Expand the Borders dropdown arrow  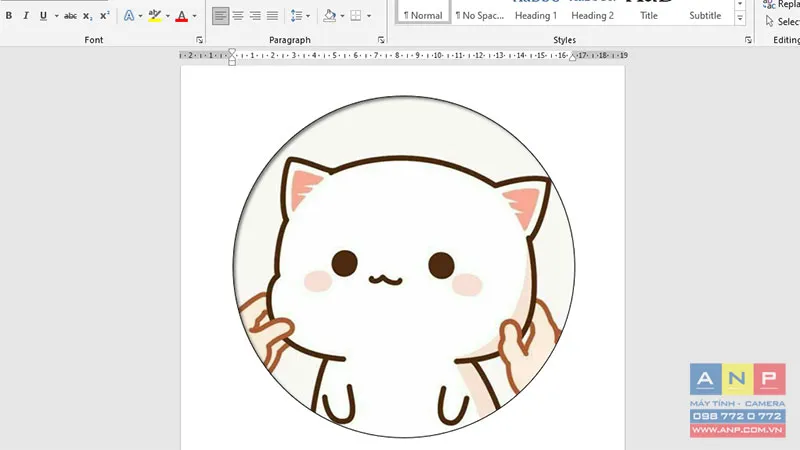pos(369,16)
